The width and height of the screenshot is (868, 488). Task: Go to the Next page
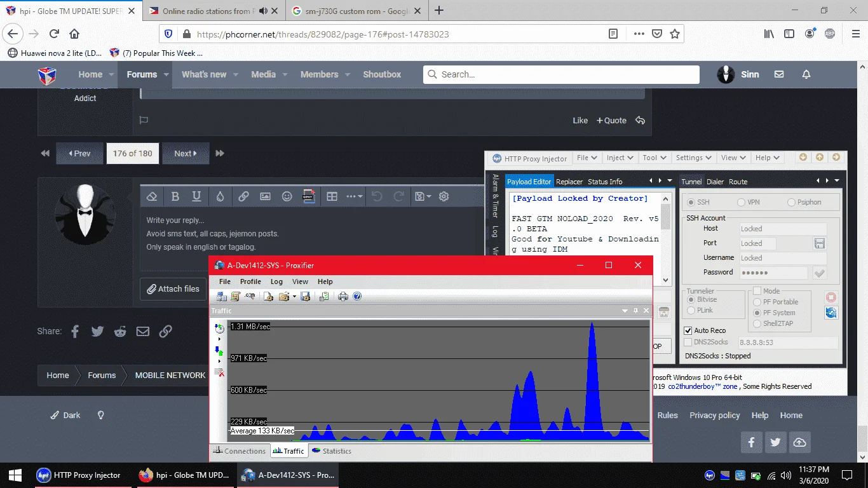click(186, 153)
